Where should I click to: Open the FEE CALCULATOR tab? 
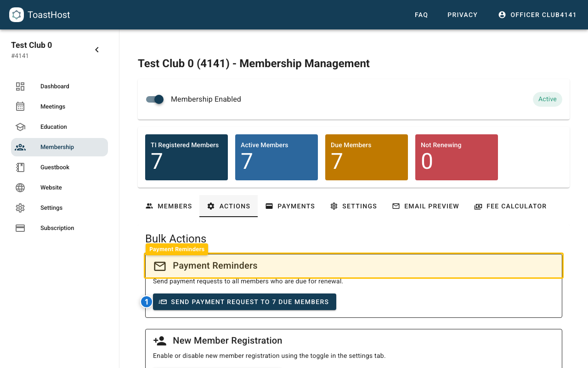(x=510, y=206)
